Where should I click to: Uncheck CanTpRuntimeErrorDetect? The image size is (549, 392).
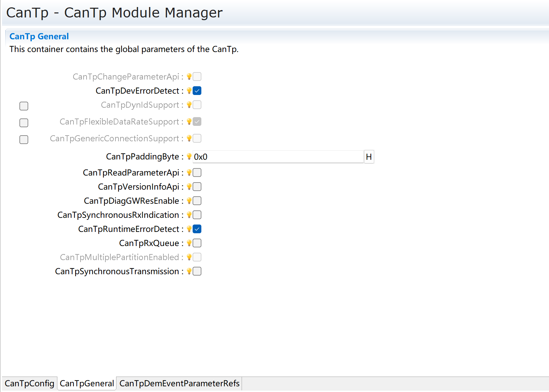(197, 229)
